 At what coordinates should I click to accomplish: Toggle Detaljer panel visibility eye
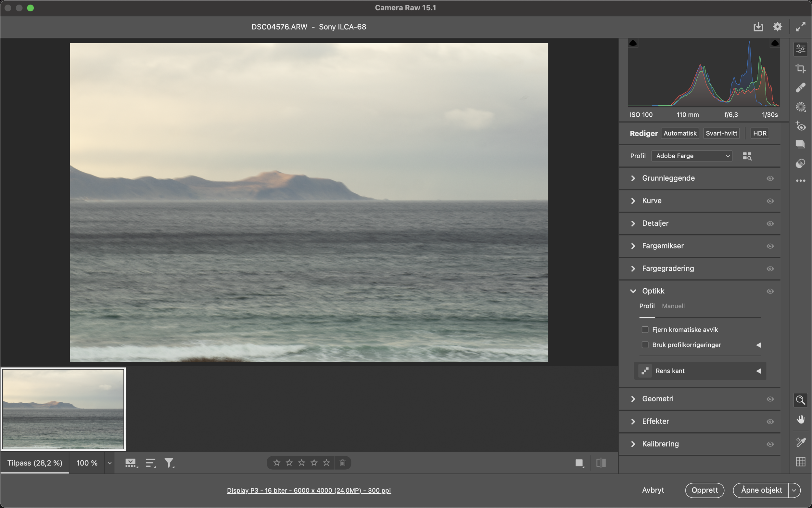[x=770, y=223]
